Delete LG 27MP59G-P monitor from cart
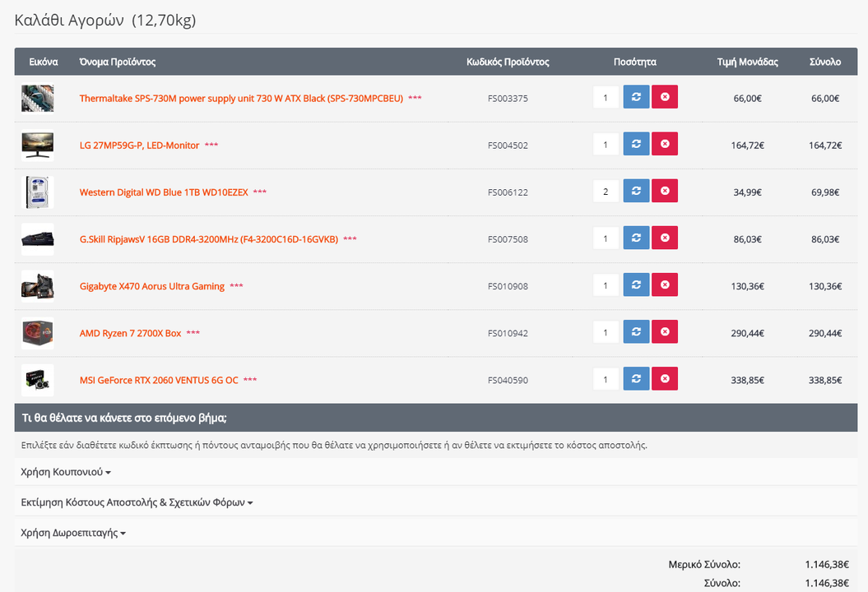 (x=665, y=144)
